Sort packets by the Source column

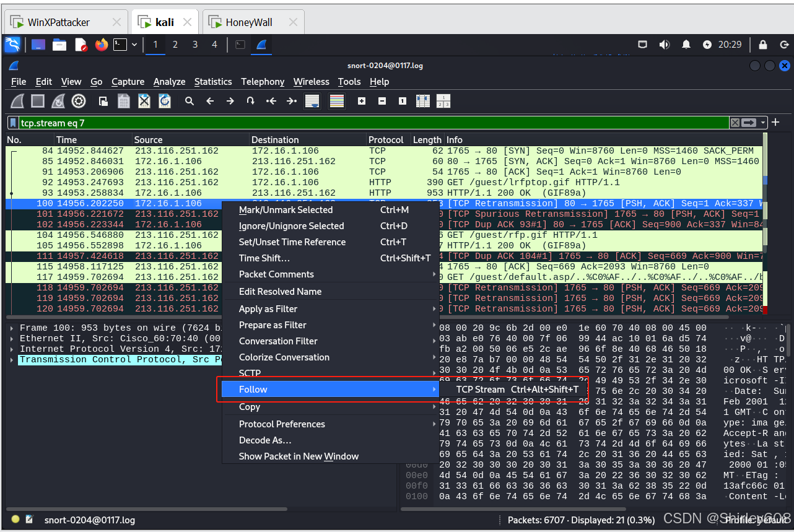(x=191, y=140)
